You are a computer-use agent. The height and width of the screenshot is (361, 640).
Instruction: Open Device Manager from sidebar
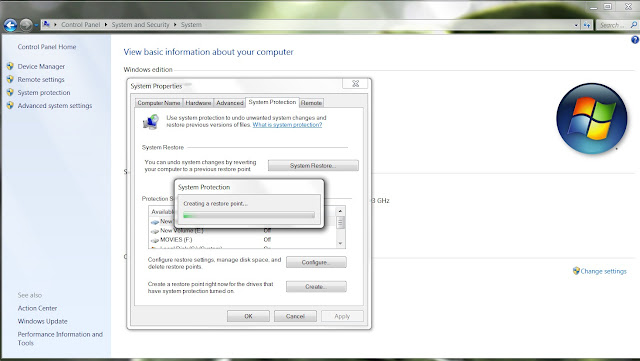41,66
